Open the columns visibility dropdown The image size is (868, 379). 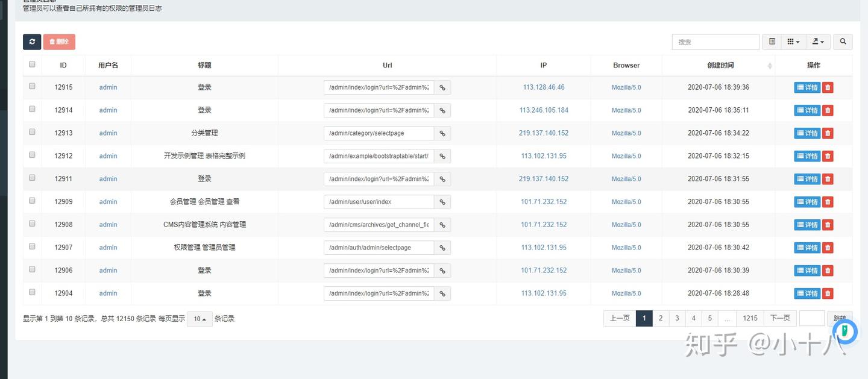[793, 42]
